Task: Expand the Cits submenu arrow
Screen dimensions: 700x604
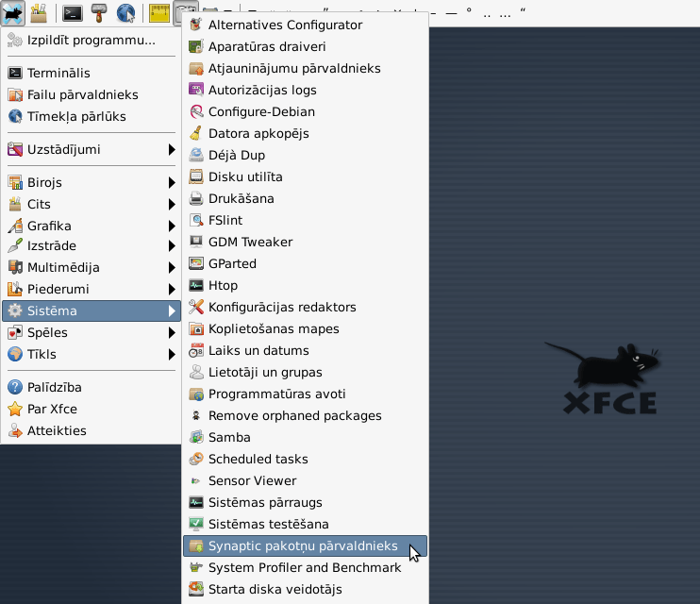Action: (172, 204)
